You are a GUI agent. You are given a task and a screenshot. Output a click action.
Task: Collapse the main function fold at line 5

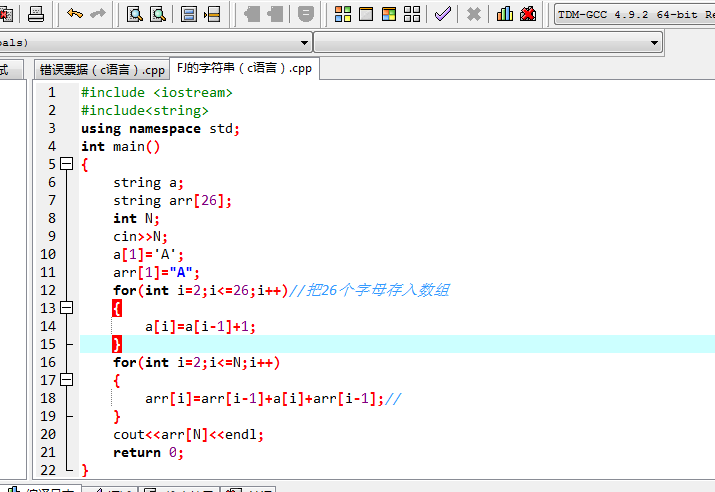[67, 164]
